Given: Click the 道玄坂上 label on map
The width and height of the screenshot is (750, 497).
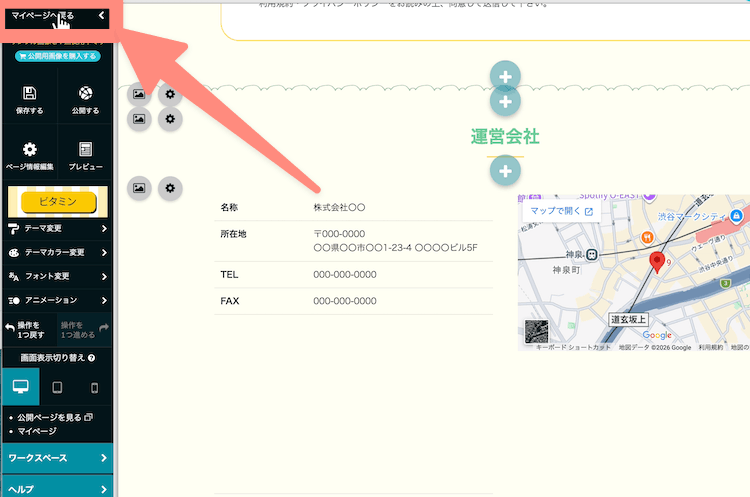Looking at the screenshot, I should [629, 320].
